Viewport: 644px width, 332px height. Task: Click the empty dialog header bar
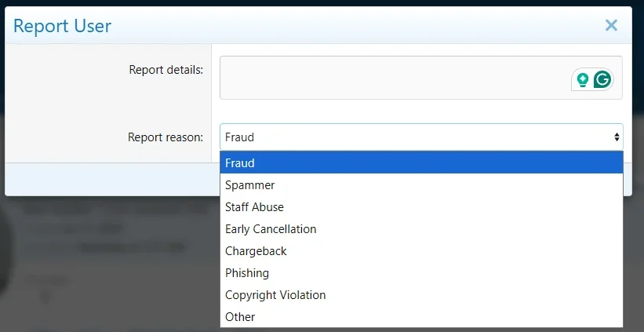click(x=353, y=25)
